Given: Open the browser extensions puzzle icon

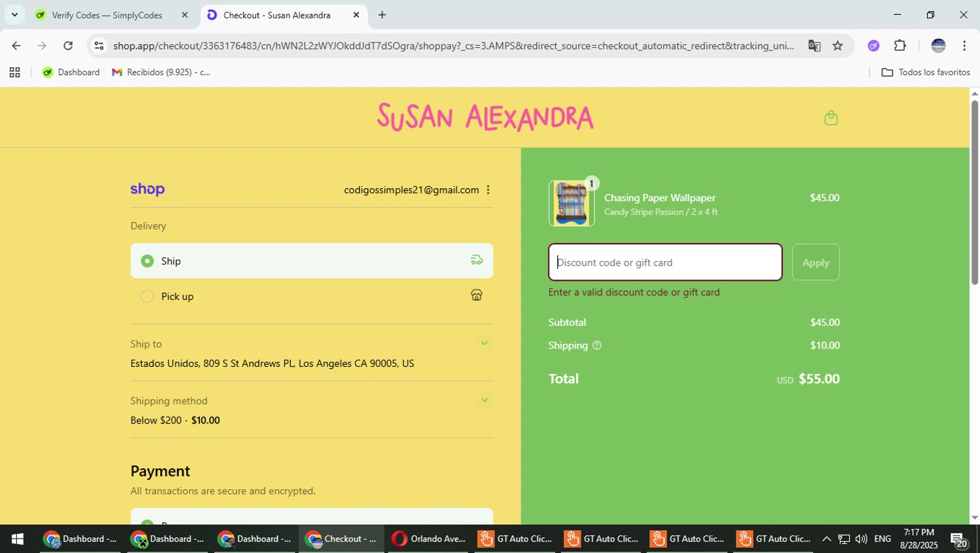Looking at the screenshot, I should click(900, 46).
